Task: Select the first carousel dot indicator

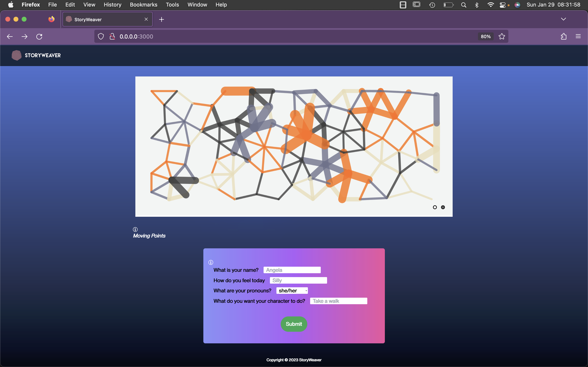Action: click(435, 207)
